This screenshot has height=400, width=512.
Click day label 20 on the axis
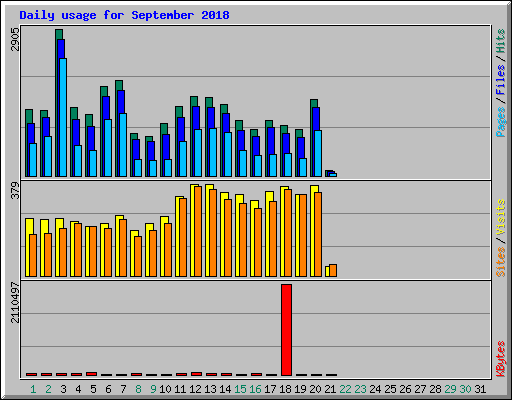point(315,389)
